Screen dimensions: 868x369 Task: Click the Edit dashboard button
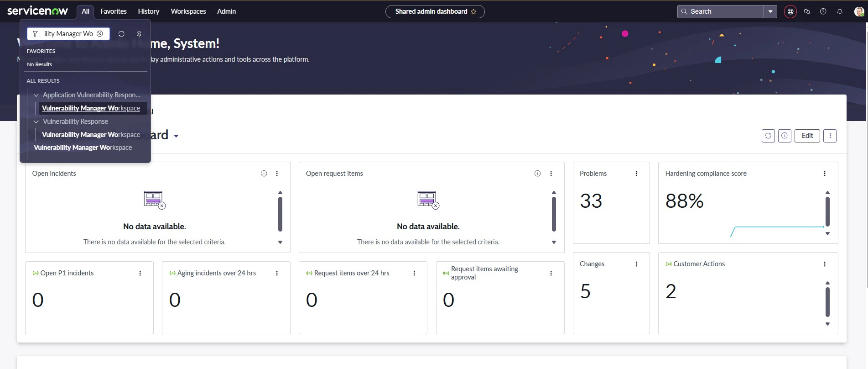click(x=807, y=136)
